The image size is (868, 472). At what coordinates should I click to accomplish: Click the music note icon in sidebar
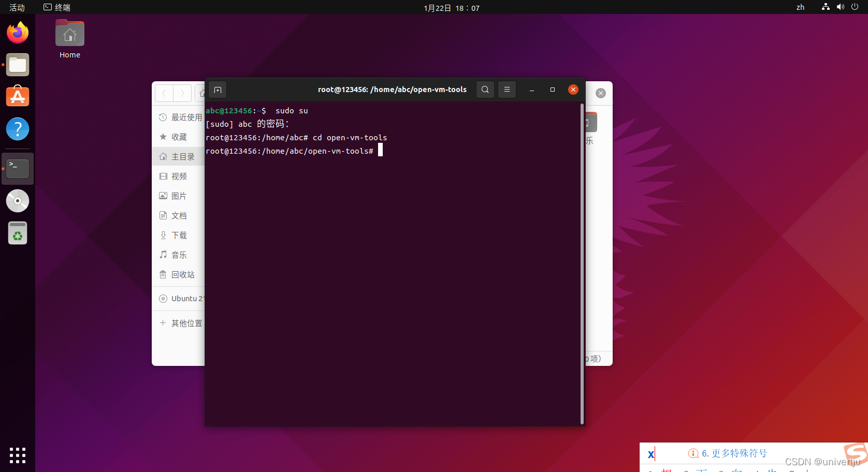(x=163, y=255)
